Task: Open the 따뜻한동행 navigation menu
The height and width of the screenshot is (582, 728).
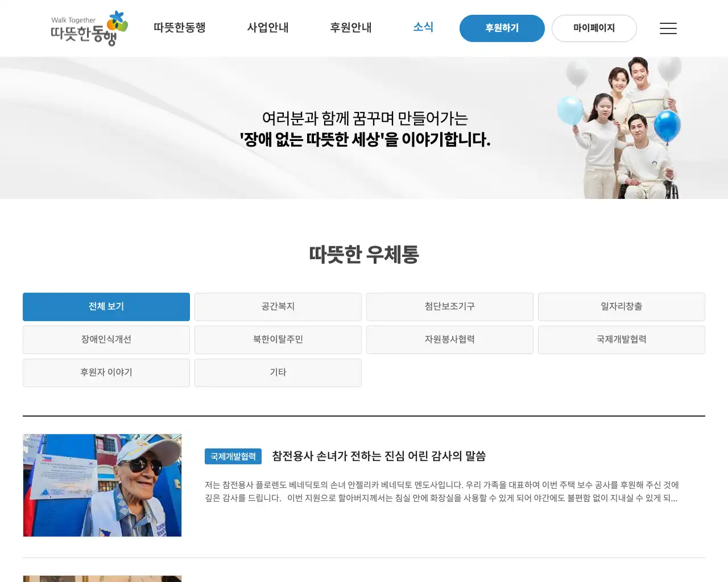Action: click(180, 27)
